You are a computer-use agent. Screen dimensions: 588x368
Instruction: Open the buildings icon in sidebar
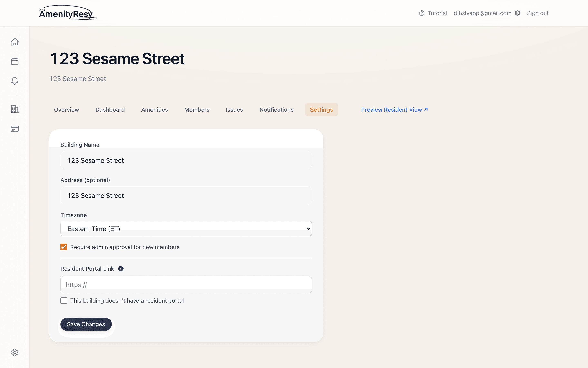pyautogui.click(x=14, y=109)
